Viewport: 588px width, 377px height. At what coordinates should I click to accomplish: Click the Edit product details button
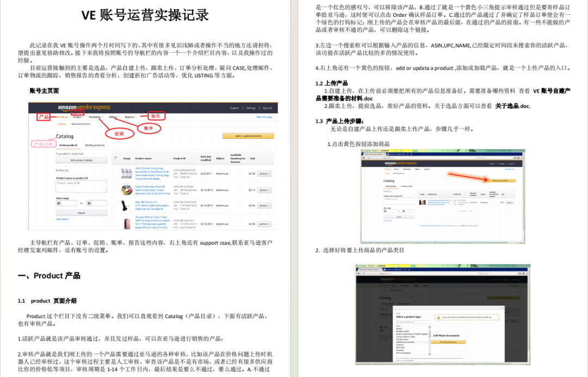pos(81,160)
